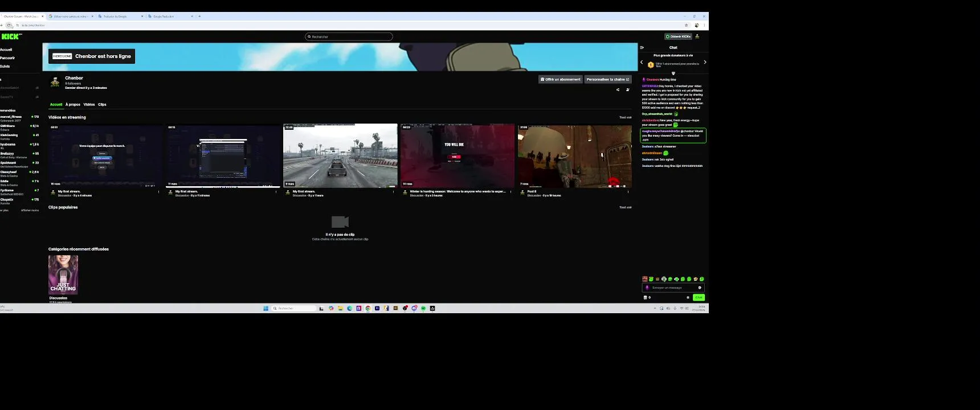Select the Vidéos tab
This screenshot has width=980, height=410.
tap(89, 105)
